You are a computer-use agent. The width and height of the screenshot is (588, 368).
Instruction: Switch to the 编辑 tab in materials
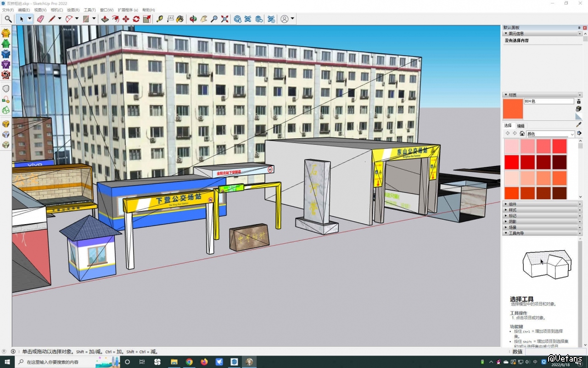pos(521,126)
